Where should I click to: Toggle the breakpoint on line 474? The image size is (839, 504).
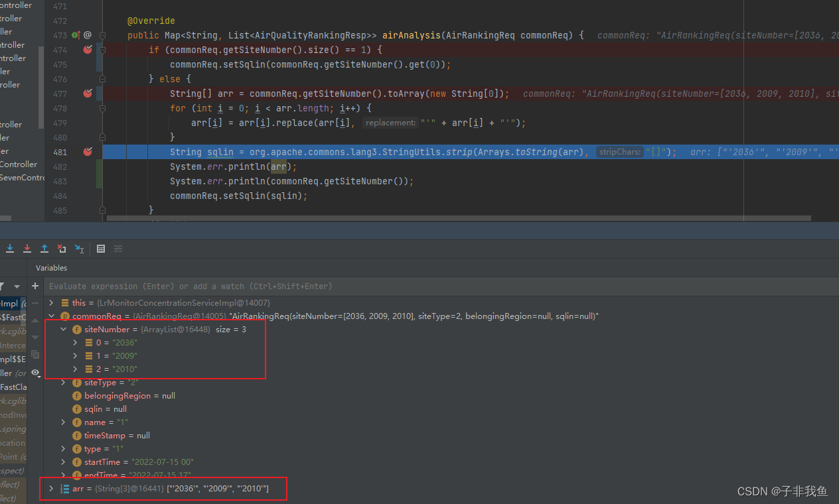pyautogui.click(x=87, y=50)
